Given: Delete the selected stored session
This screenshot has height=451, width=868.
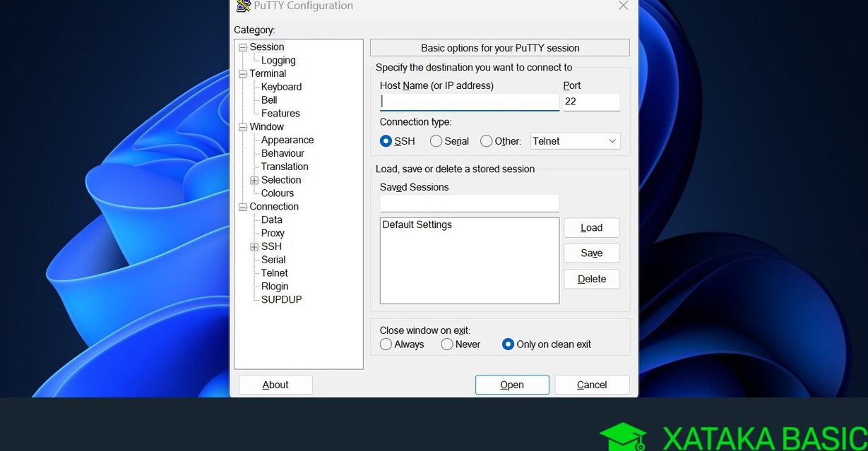Looking at the screenshot, I should click(591, 279).
